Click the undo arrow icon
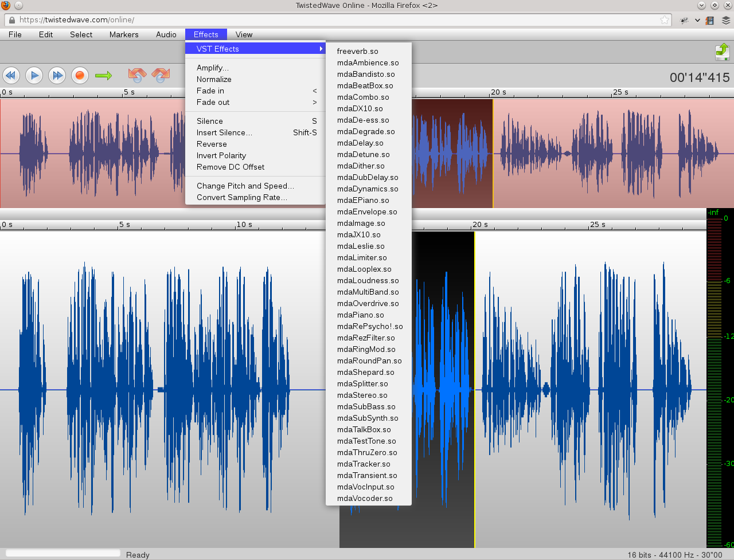The image size is (734, 560). click(x=136, y=75)
